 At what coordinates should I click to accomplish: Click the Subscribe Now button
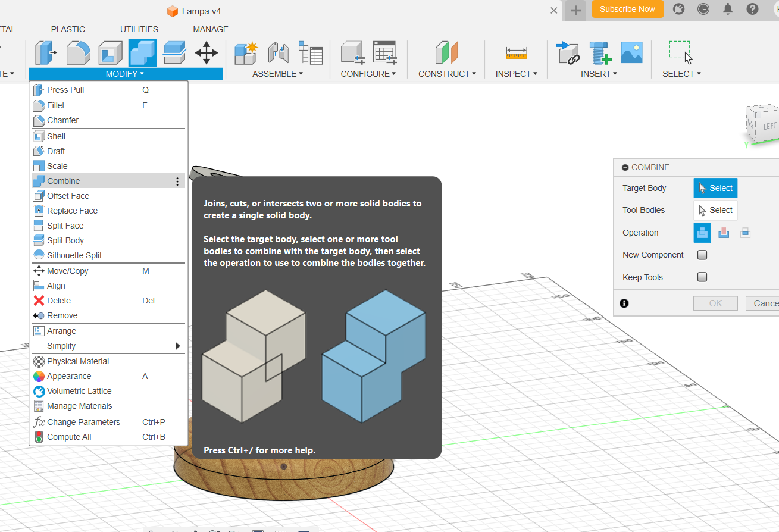pyautogui.click(x=627, y=9)
